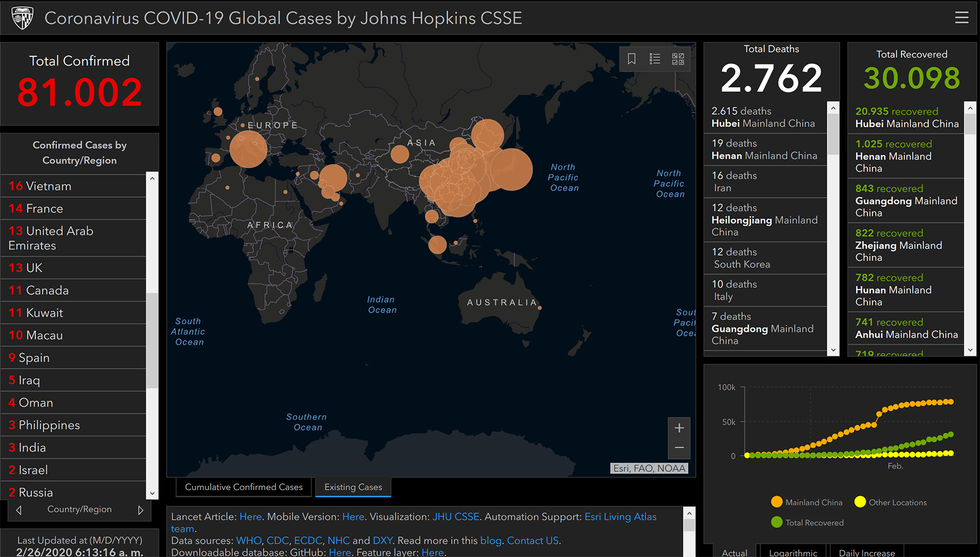Select UK in the country list

click(74, 268)
